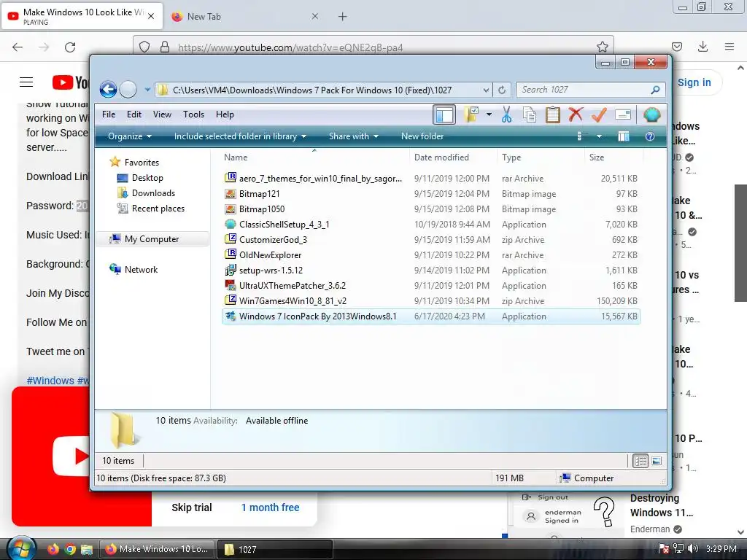Copy selection using the copy icon
This screenshot has height=560, width=747.
(x=530, y=114)
